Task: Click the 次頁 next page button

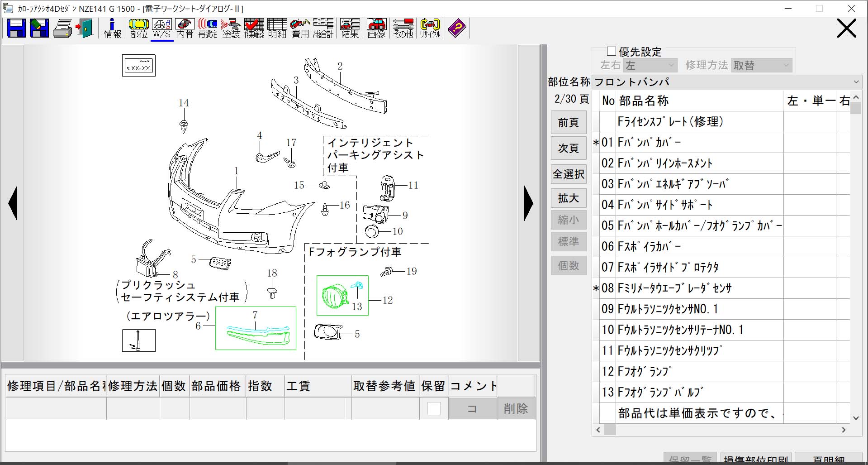Action: (x=568, y=148)
